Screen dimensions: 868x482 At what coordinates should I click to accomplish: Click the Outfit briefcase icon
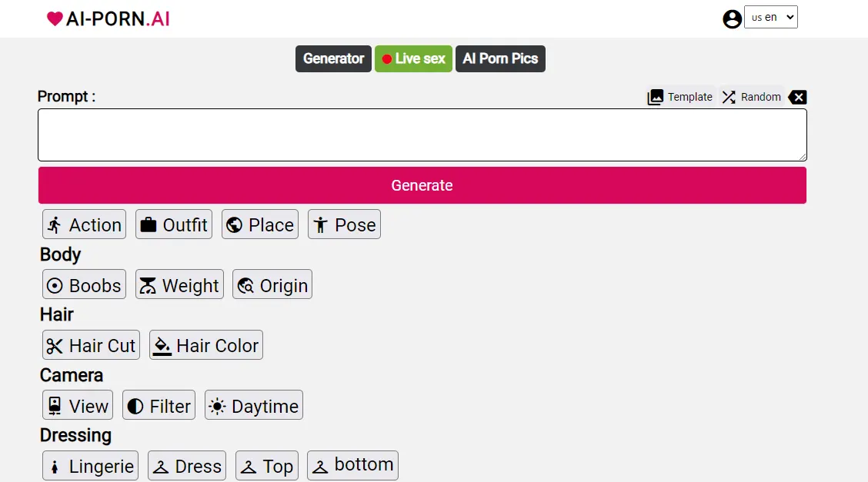pos(149,224)
